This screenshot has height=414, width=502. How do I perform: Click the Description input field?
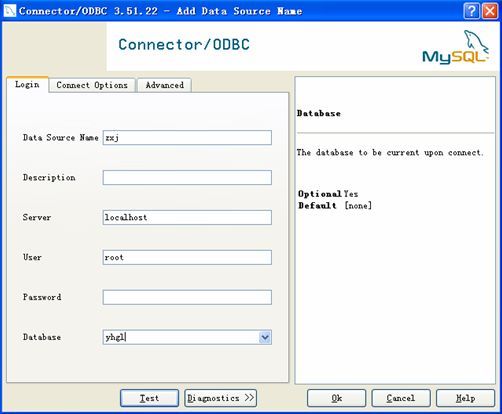(x=187, y=177)
